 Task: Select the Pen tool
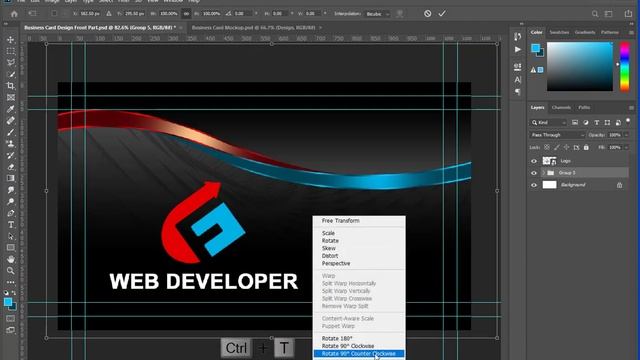point(11,213)
